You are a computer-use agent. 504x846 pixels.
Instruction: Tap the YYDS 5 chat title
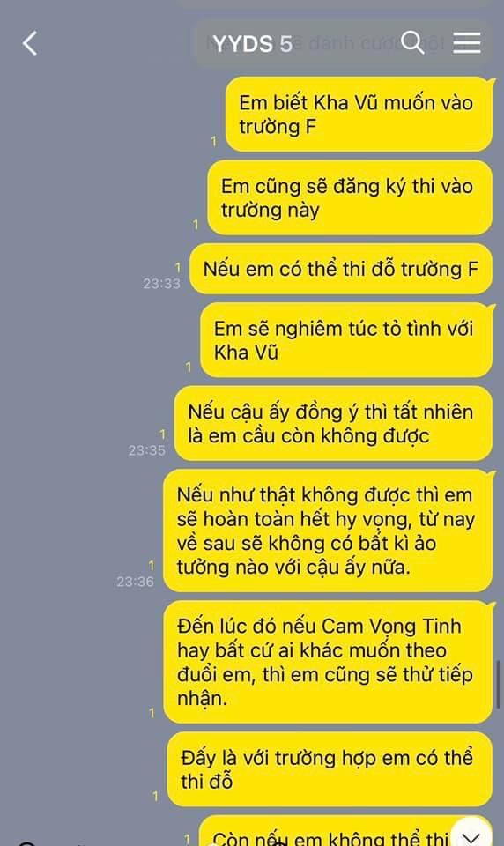(253, 44)
